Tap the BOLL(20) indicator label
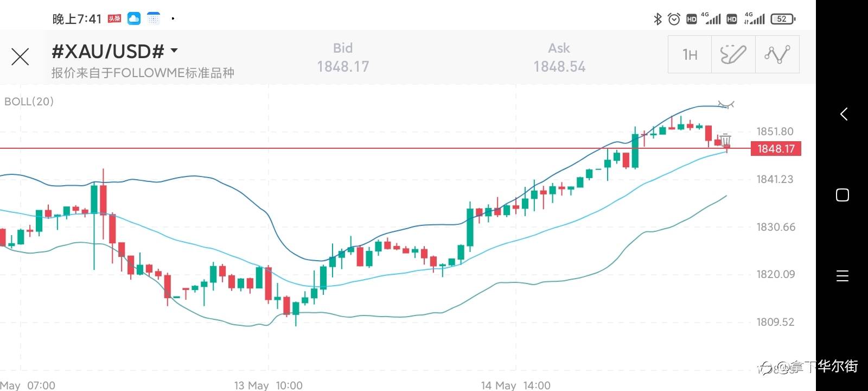868x391 pixels. 29,102
